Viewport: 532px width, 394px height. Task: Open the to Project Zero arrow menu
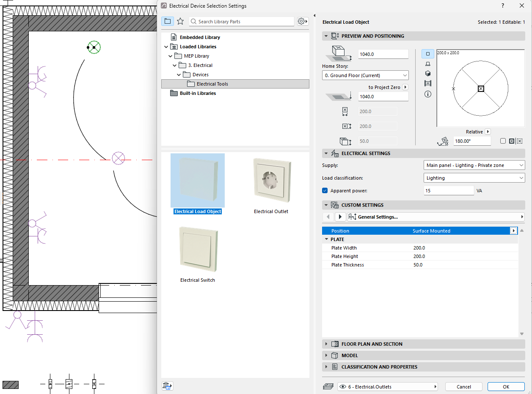(x=405, y=87)
